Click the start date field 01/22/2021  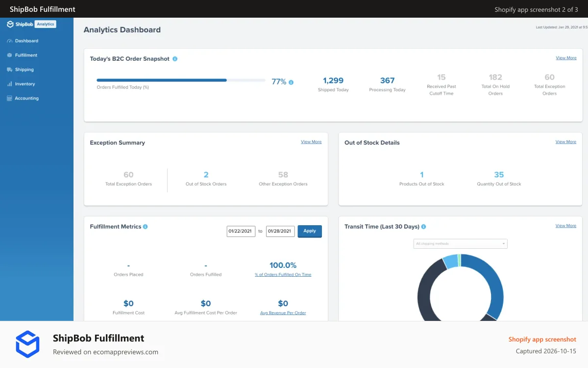[241, 231]
